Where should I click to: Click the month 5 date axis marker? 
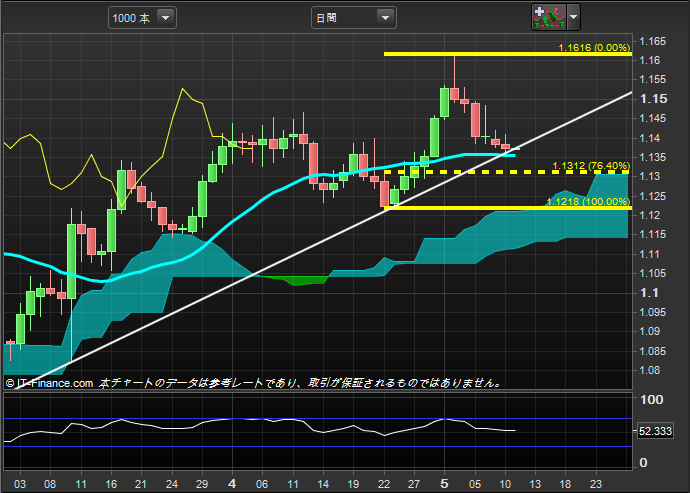(x=444, y=484)
